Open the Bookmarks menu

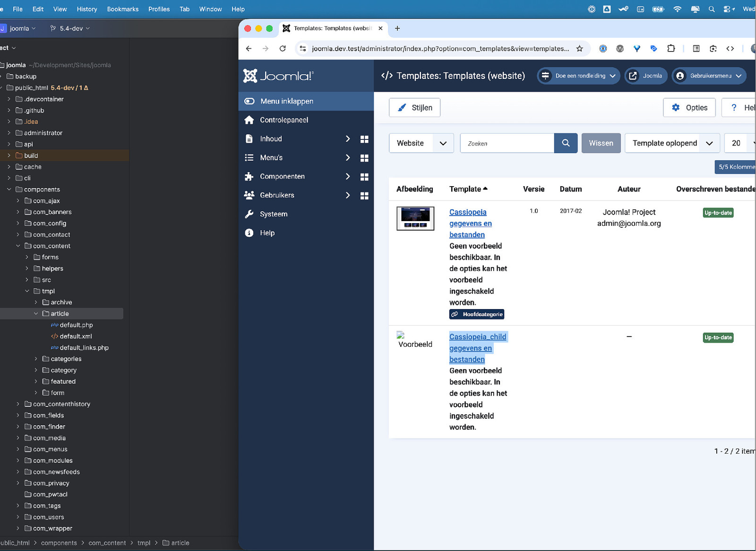point(122,9)
